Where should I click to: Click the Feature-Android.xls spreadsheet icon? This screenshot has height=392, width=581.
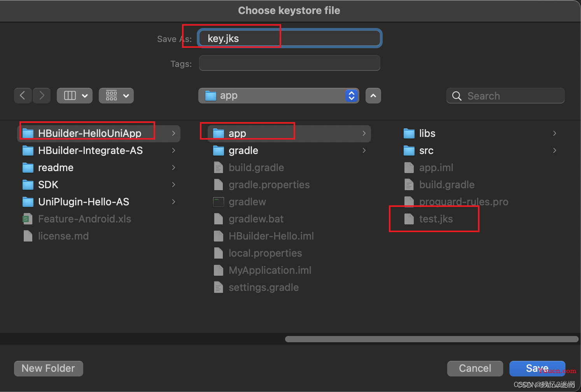point(28,219)
